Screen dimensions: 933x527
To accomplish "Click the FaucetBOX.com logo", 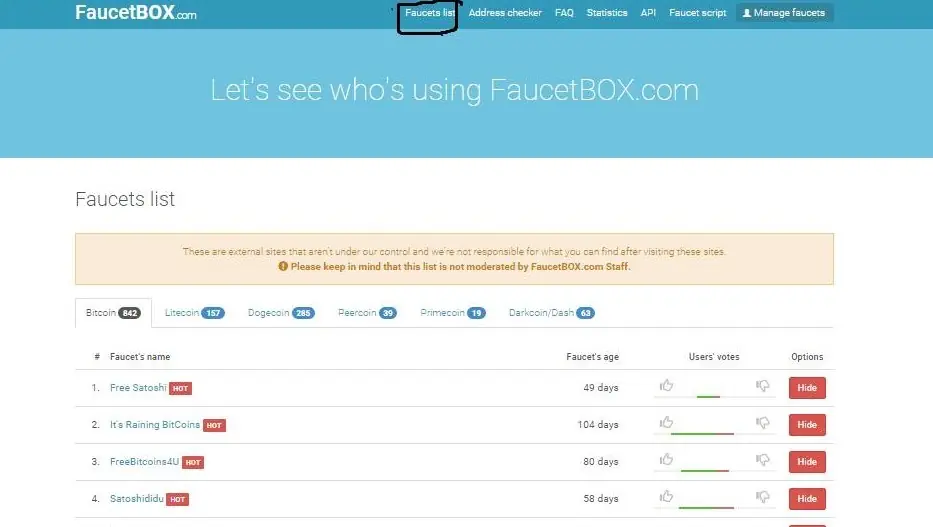I will click(x=136, y=12).
